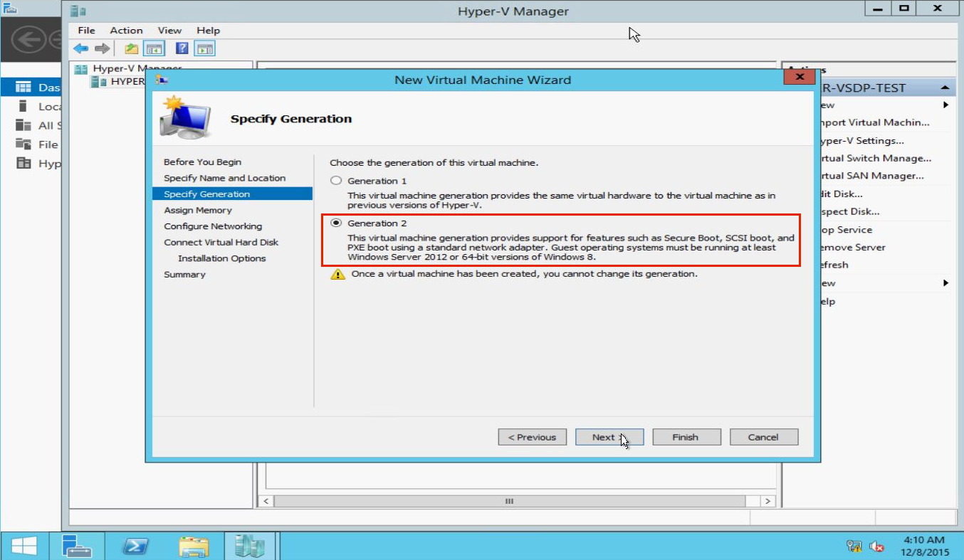The height and width of the screenshot is (560, 964).
Task: Collapse the R-VSDP-TEST actions section
Action: 945,88
